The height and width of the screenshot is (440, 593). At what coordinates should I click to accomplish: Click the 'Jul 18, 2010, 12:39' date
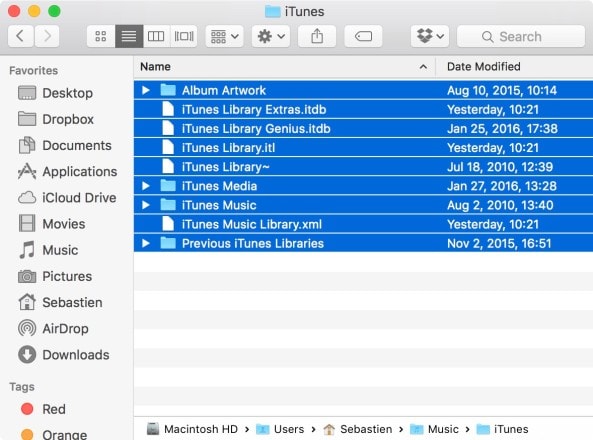pyautogui.click(x=500, y=167)
